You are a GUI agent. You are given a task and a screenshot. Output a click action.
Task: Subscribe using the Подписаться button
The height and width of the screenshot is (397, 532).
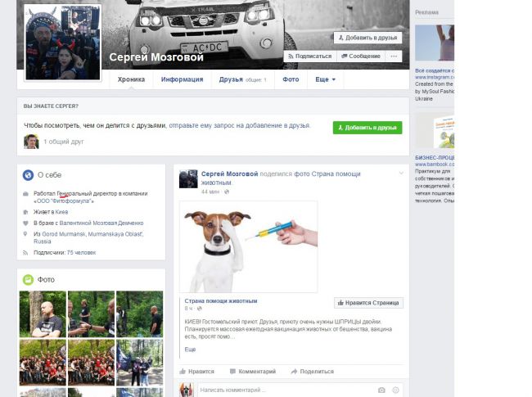(309, 56)
